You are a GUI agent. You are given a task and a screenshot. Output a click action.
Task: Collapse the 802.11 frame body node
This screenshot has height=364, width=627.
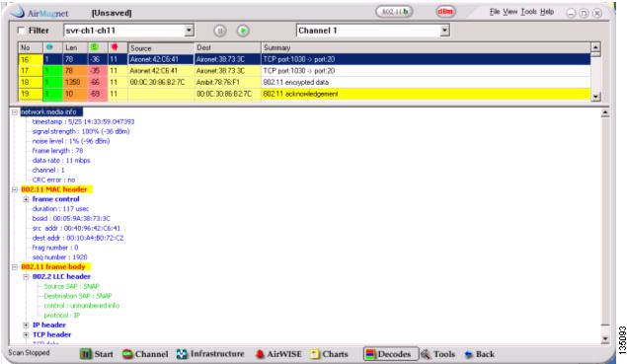pyautogui.click(x=15, y=267)
